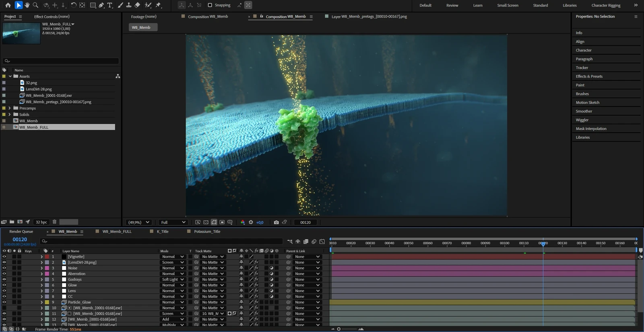
Task: Click the red label swatch of Vignette layer
Action: point(47,256)
